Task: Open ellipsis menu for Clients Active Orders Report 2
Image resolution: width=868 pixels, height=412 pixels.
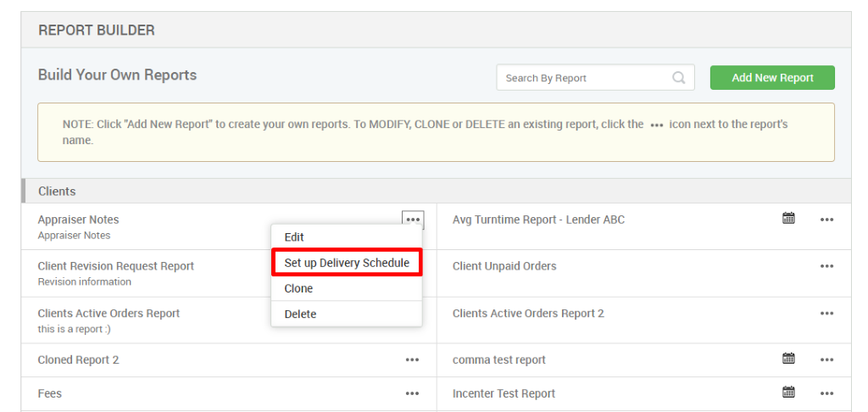Action: pyautogui.click(x=827, y=314)
